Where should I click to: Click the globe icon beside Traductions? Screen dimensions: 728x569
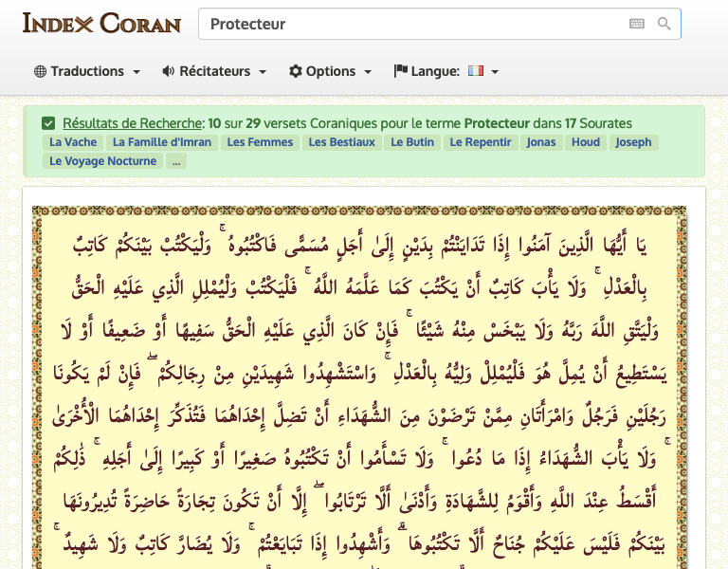pyautogui.click(x=40, y=71)
